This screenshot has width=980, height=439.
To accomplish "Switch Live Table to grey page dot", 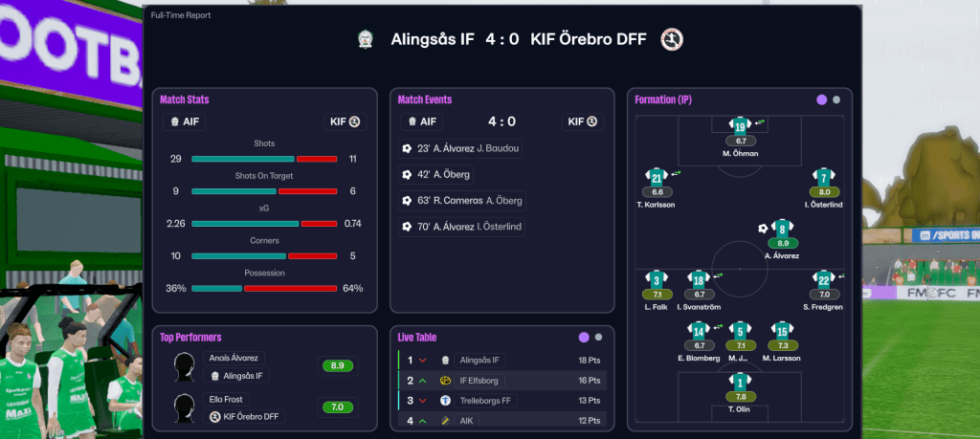I will point(598,337).
